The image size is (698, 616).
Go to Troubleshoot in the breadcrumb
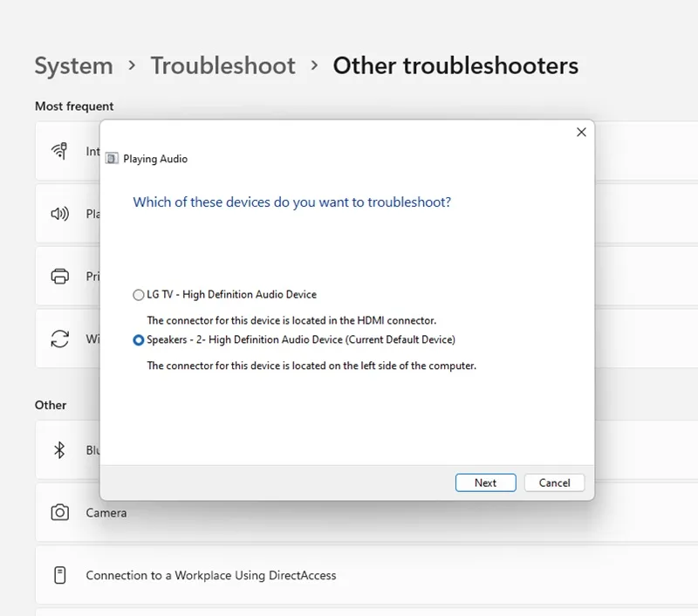click(x=222, y=65)
